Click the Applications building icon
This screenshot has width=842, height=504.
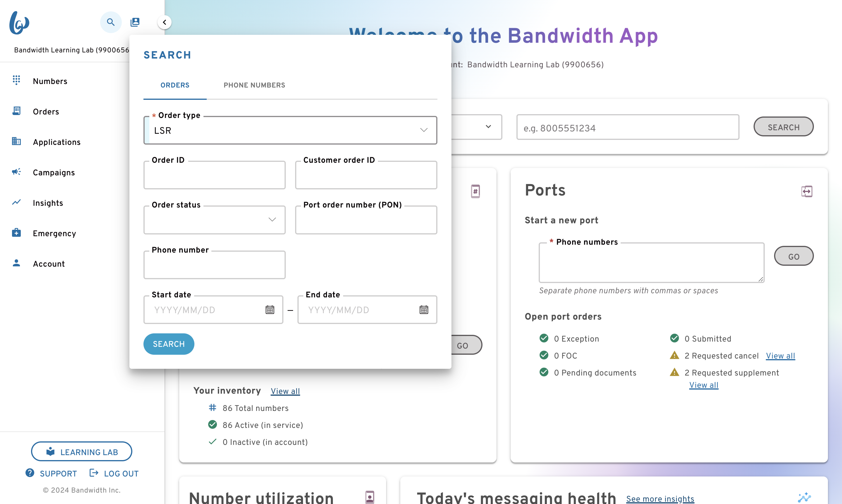coord(16,141)
